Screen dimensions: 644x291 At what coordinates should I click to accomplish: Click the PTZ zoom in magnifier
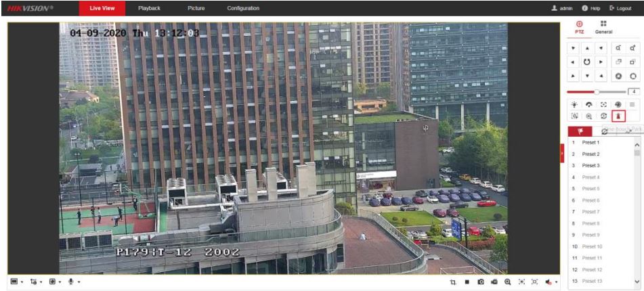pyautogui.click(x=633, y=49)
